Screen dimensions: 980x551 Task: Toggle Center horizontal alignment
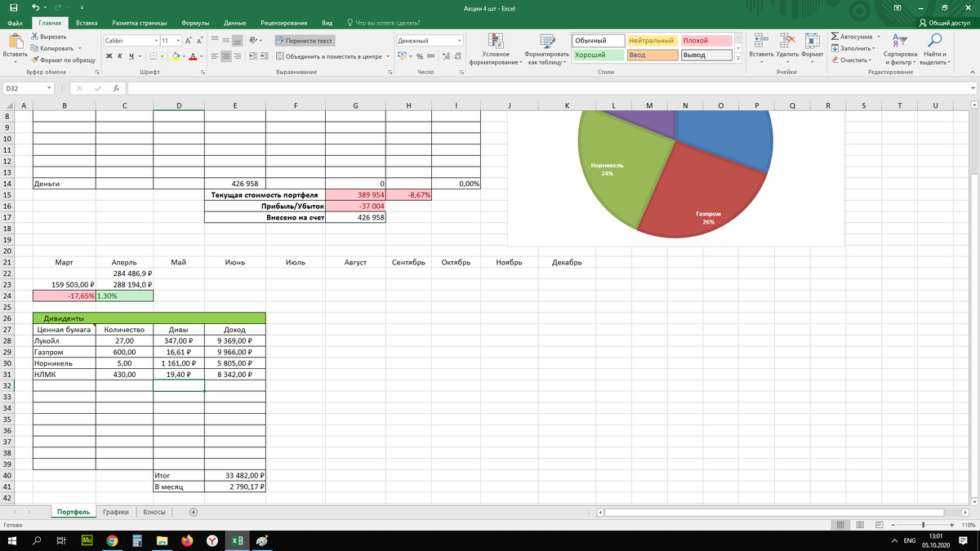point(225,56)
